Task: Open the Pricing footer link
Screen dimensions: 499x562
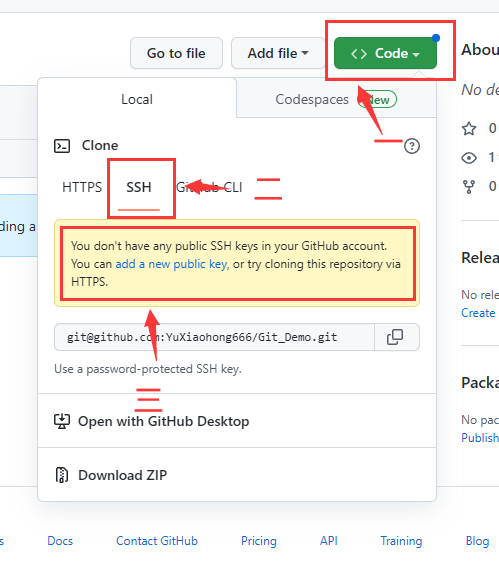Action: tap(259, 541)
